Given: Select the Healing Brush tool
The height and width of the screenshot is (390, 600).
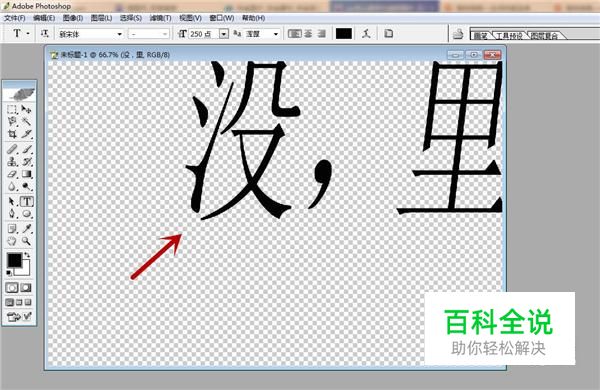Looking at the screenshot, I should [12, 149].
